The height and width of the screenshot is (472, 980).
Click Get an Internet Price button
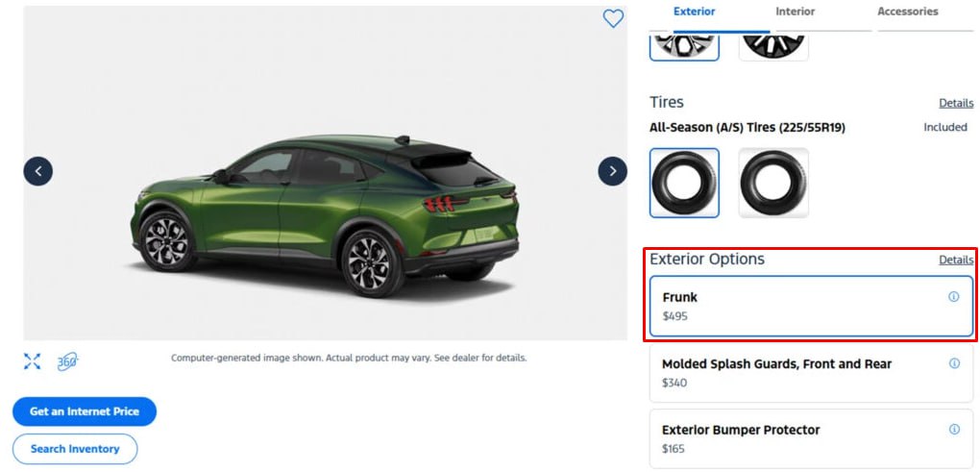coord(85,411)
